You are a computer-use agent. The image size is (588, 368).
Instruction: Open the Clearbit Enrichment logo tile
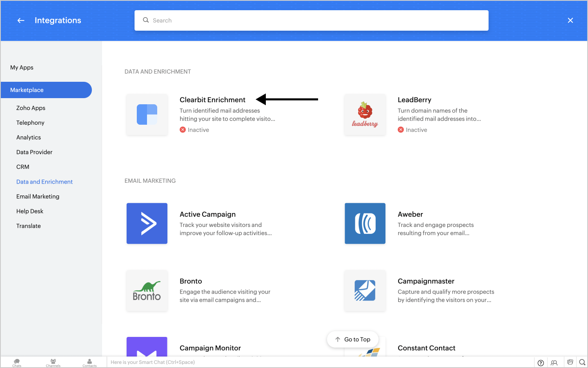tap(147, 114)
